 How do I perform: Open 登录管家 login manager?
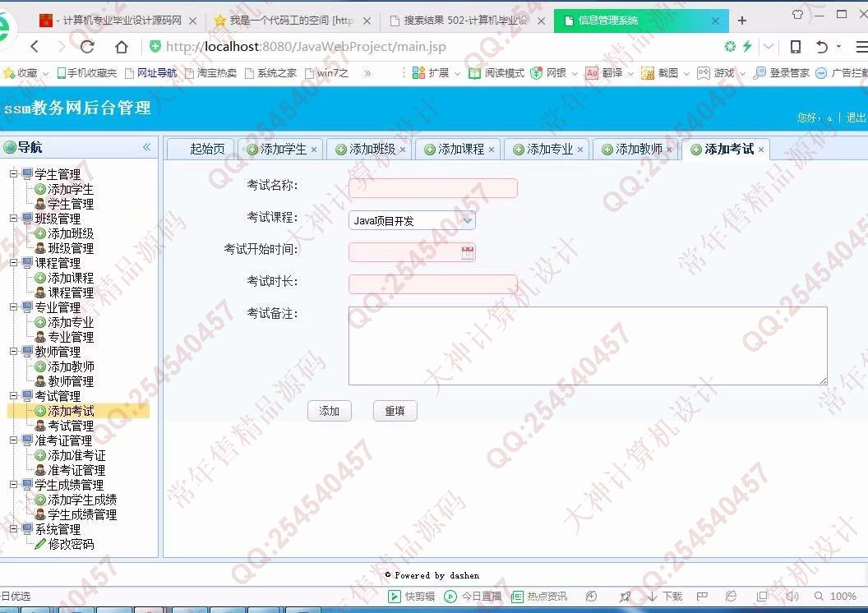[782, 73]
